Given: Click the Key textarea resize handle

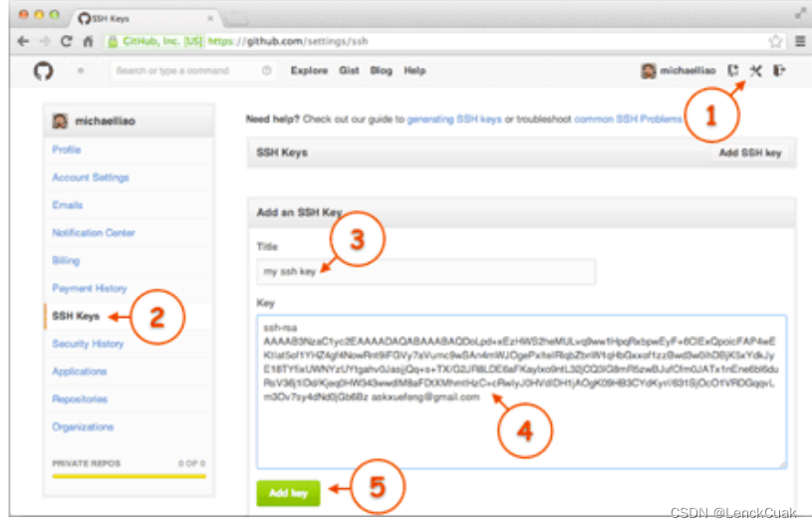Looking at the screenshot, I should pos(782,464).
